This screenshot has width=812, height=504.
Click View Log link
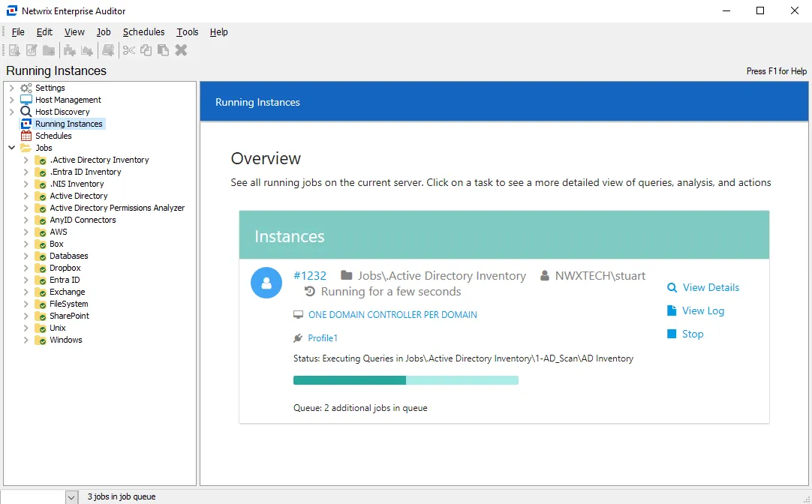(702, 310)
